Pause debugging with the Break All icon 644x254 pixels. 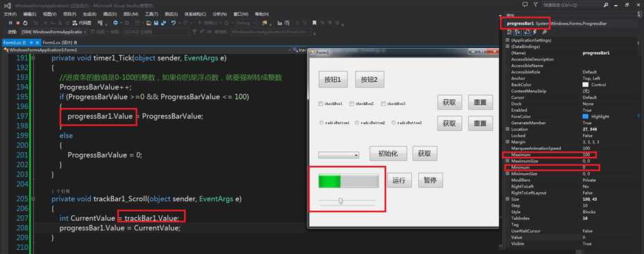point(10,23)
